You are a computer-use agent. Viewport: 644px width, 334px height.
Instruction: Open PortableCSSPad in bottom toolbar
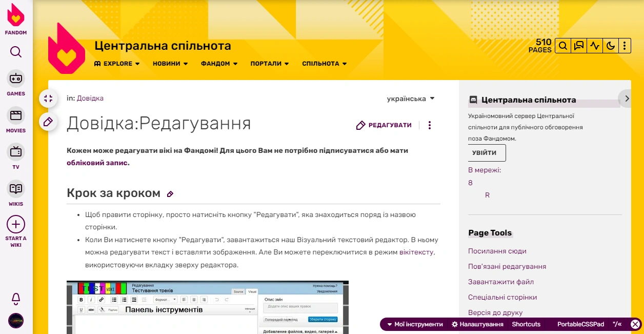pos(581,324)
